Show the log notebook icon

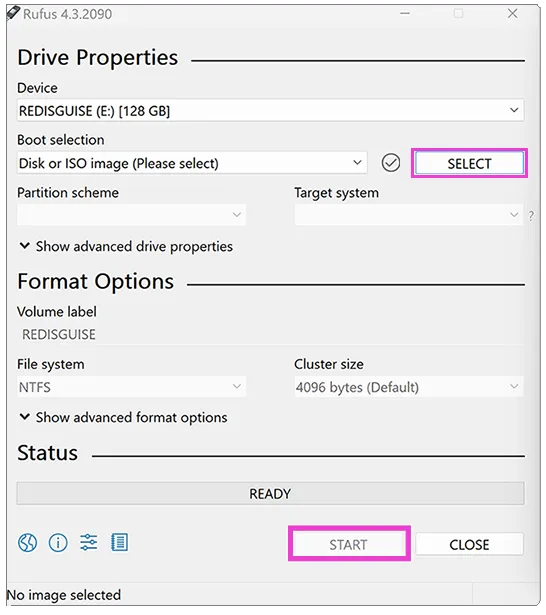(119, 543)
